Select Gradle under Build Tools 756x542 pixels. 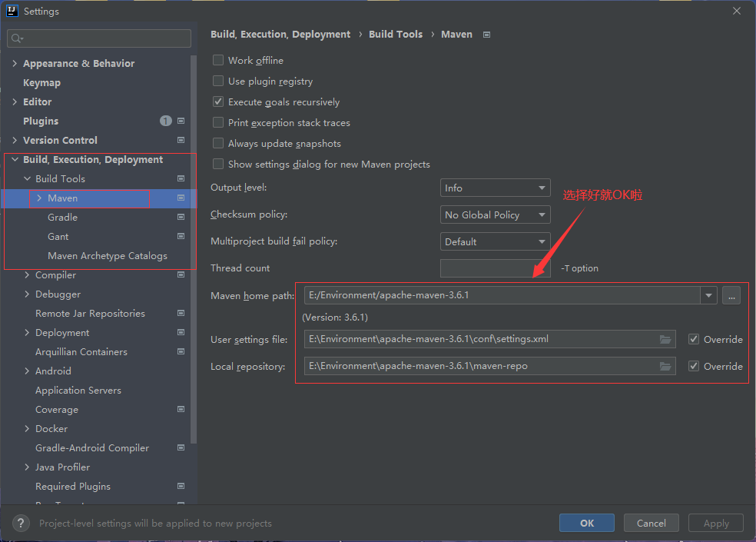click(63, 218)
